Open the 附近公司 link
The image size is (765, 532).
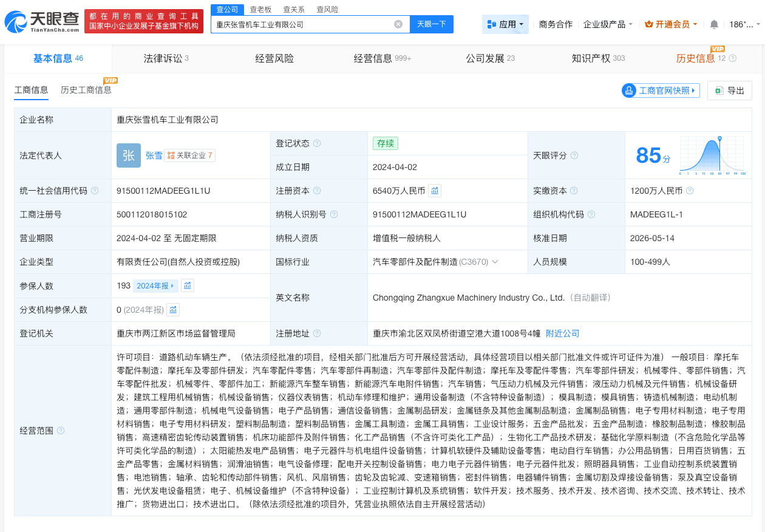click(562, 333)
